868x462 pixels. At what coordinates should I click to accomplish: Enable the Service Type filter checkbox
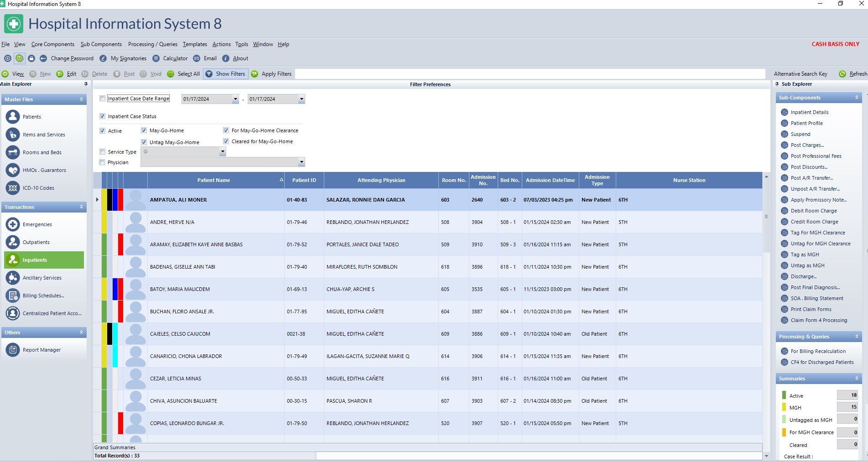coord(103,152)
